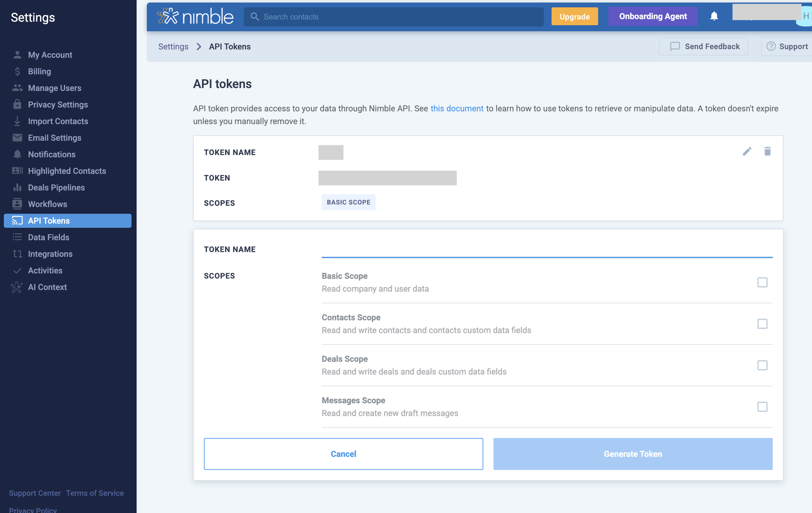Click the Notifications bell icon in sidebar
Screen dimensions: 812x513
pos(17,154)
